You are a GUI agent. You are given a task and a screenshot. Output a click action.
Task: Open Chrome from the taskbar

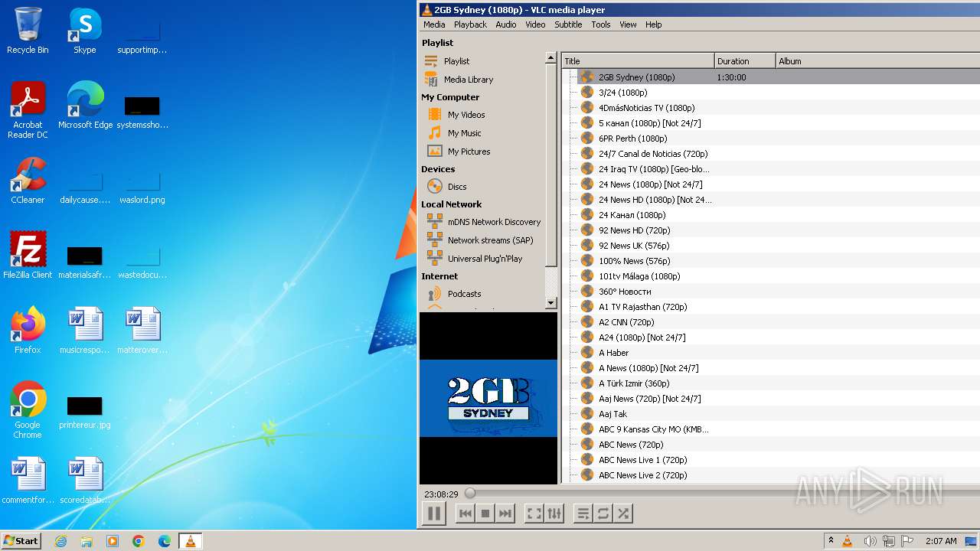point(139,541)
